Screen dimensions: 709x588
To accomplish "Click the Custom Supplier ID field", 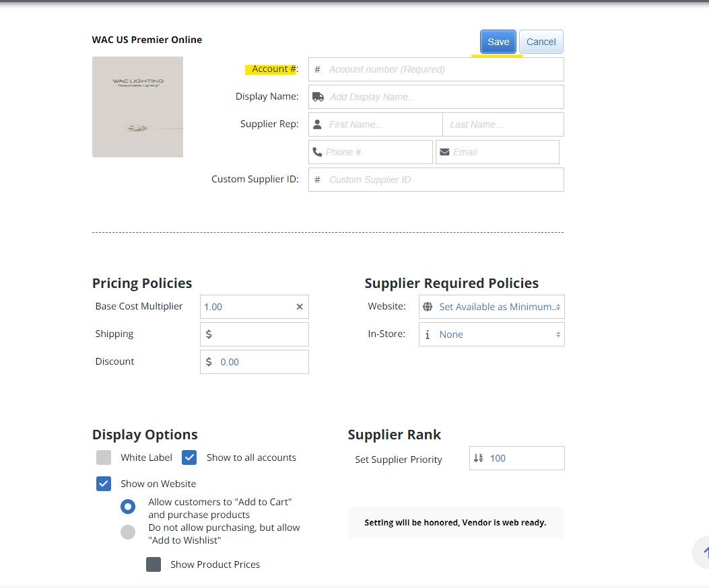I will pos(436,180).
